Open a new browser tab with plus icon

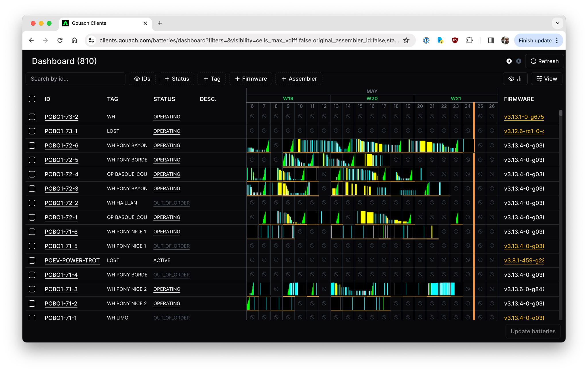160,23
